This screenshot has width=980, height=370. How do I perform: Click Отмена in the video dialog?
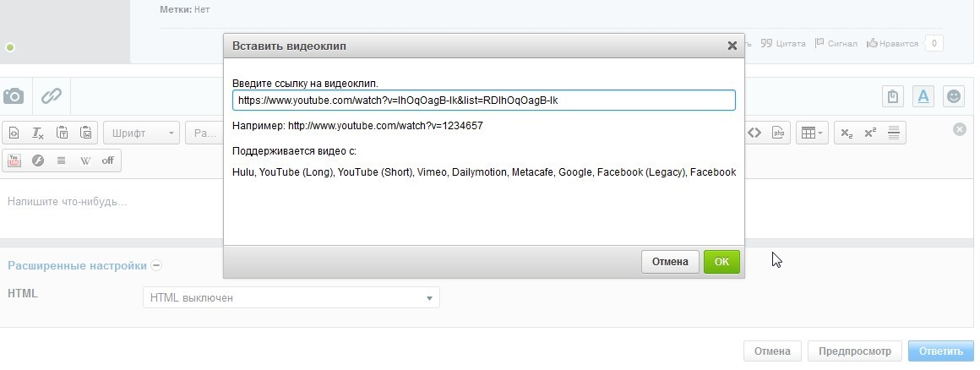coord(670,262)
